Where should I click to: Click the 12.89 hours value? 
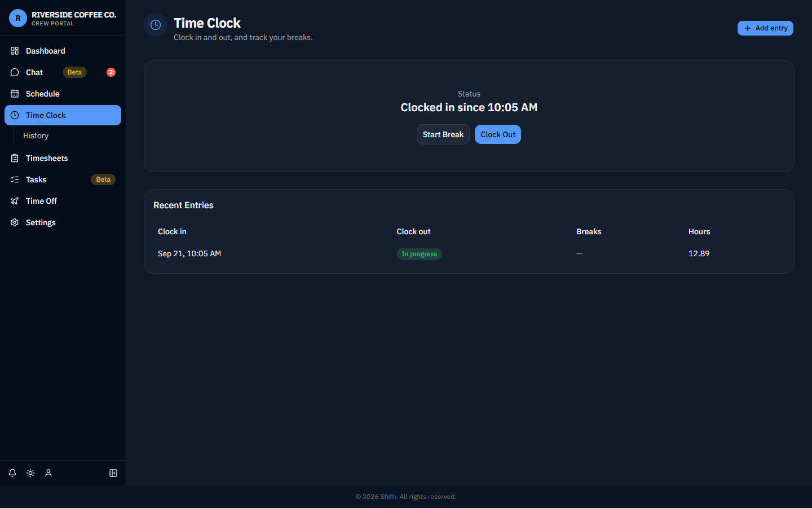tap(699, 253)
